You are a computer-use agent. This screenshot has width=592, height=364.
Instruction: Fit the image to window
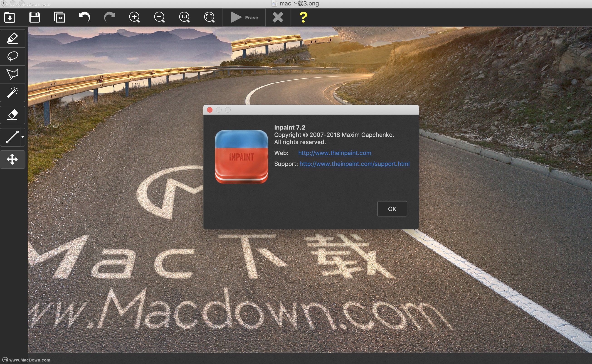point(210,17)
